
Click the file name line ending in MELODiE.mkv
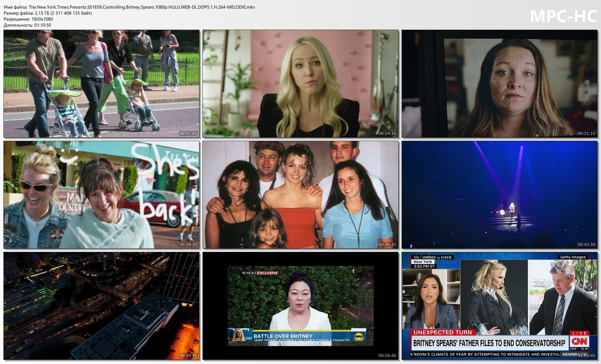129,7
